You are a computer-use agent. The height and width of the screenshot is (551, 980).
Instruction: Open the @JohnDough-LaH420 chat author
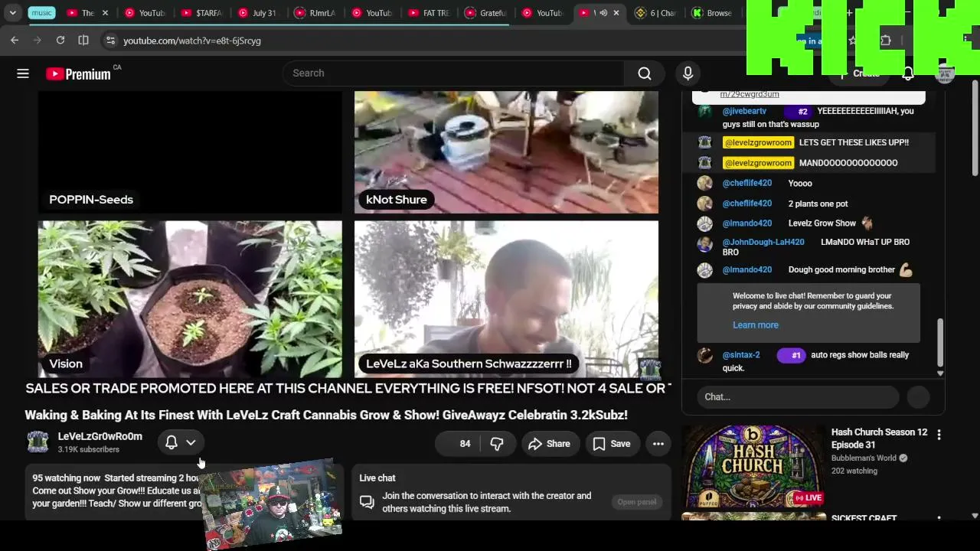point(763,242)
